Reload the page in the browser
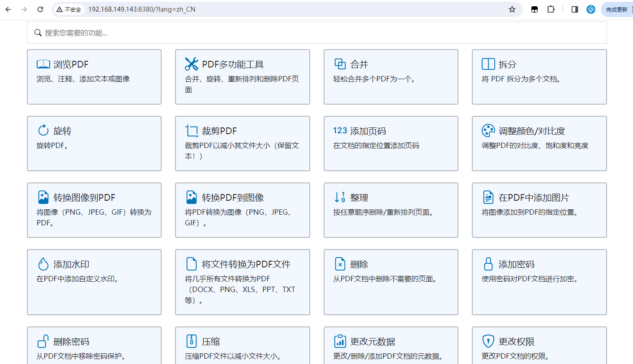 (40, 9)
